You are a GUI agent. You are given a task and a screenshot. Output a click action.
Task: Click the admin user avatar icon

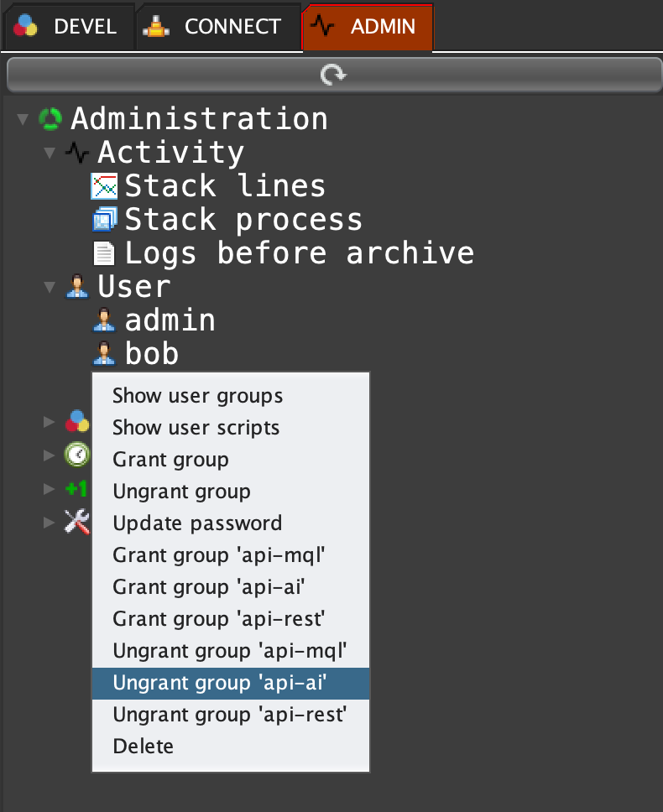pyautogui.click(x=104, y=320)
